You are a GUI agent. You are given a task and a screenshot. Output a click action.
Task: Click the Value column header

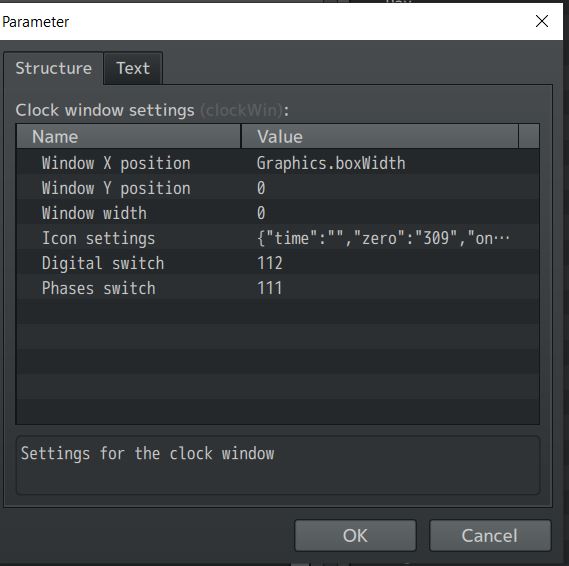point(380,137)
